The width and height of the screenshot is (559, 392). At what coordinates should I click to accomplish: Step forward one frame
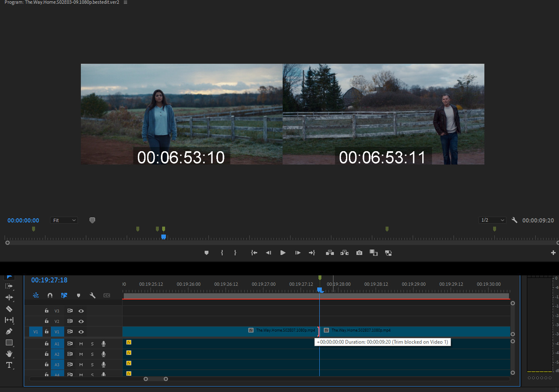click(x=298, y=253)
